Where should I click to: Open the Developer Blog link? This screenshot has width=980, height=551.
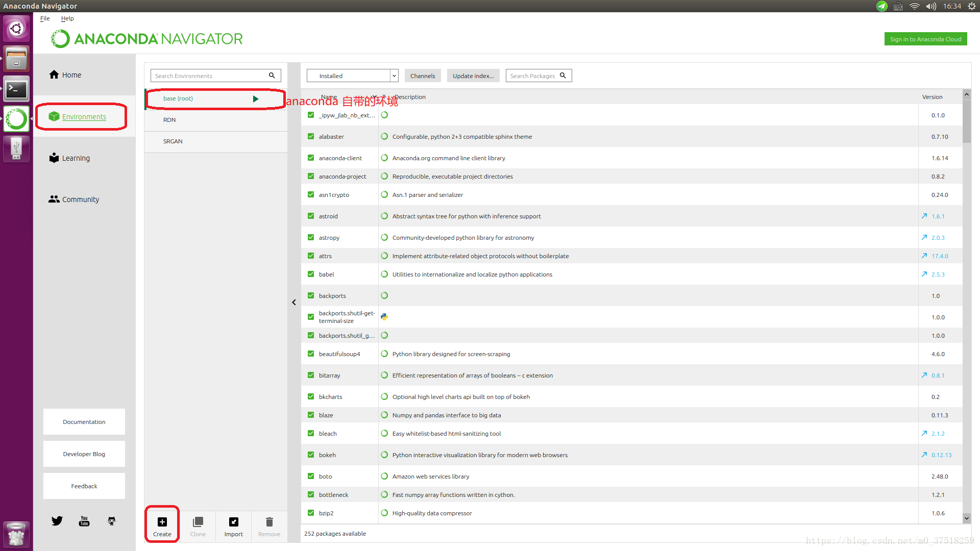click(84, 454)
